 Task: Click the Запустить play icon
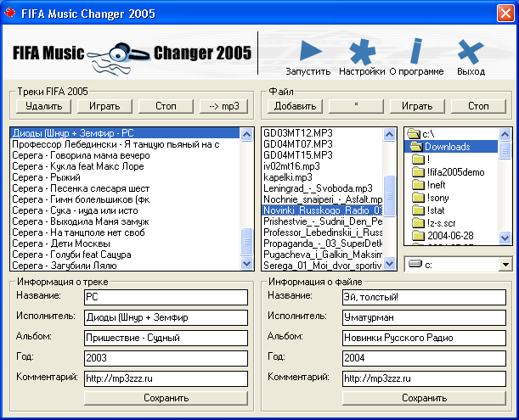pos(311,51)
